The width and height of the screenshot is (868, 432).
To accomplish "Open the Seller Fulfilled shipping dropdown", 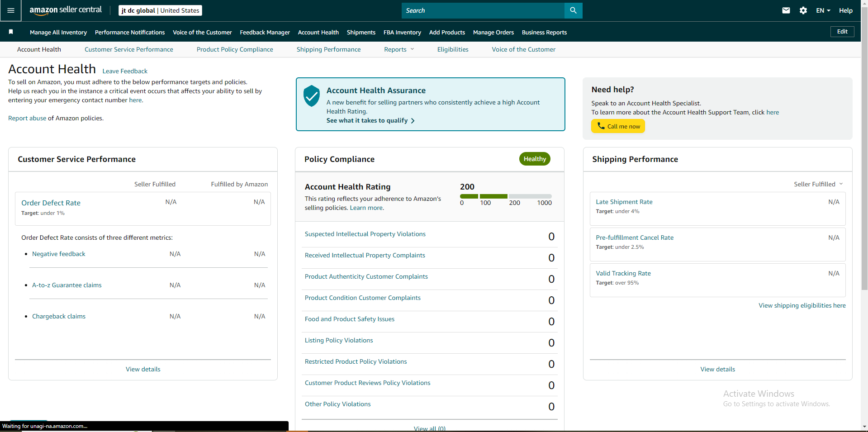I will (x=818, y=184).
